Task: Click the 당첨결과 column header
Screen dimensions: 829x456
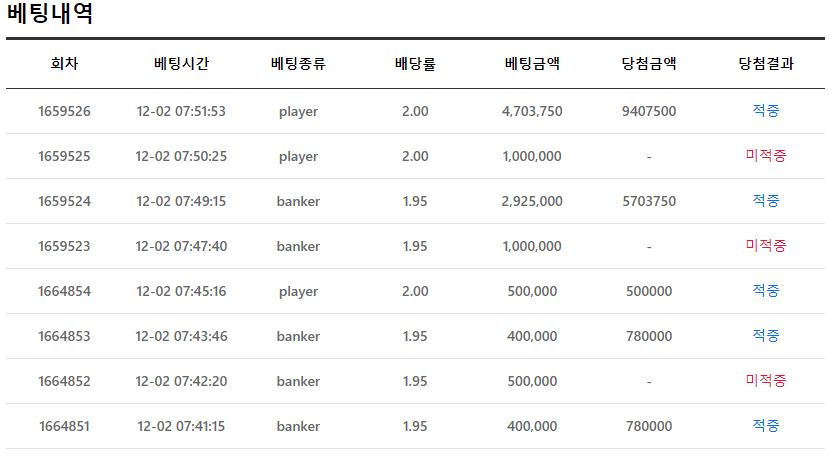Action: tap(766, 65)
